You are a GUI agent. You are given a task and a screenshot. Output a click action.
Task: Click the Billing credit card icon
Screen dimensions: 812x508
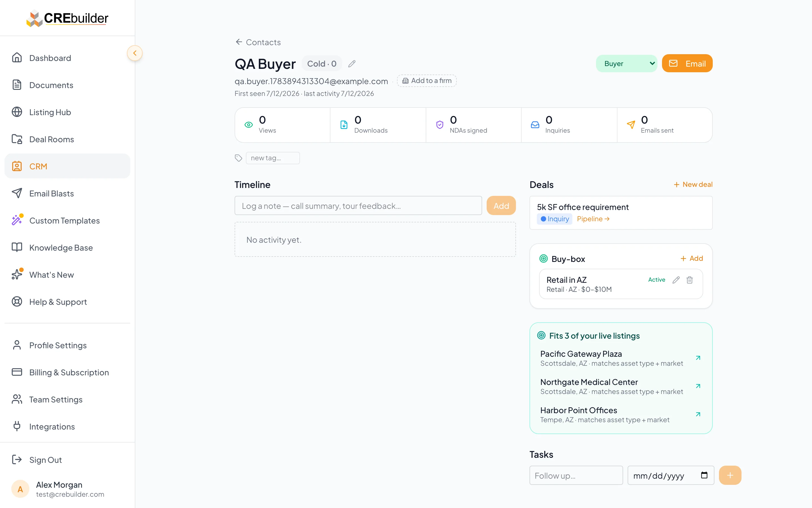coord(17,372)
